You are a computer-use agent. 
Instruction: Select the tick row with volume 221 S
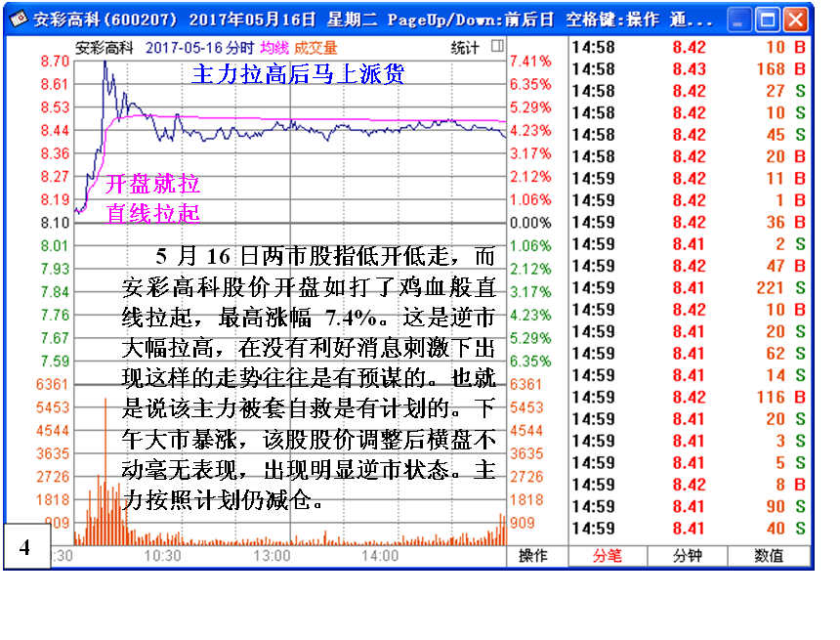[x=689, y=288]
